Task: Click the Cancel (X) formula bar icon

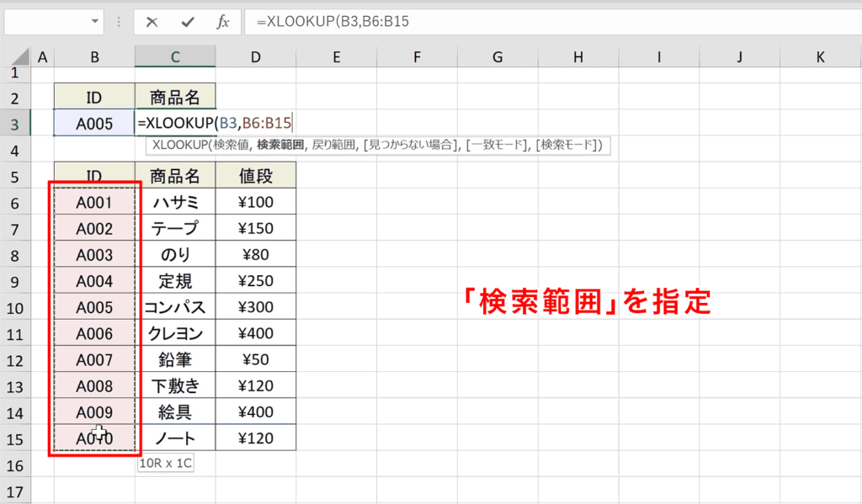Action: 152,23
